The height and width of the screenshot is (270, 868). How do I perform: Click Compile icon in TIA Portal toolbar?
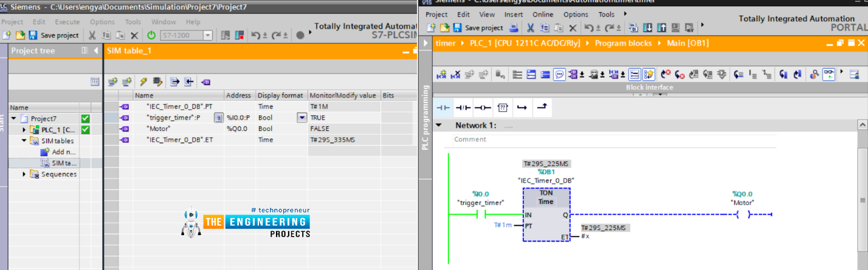click(x=633, y=27)
